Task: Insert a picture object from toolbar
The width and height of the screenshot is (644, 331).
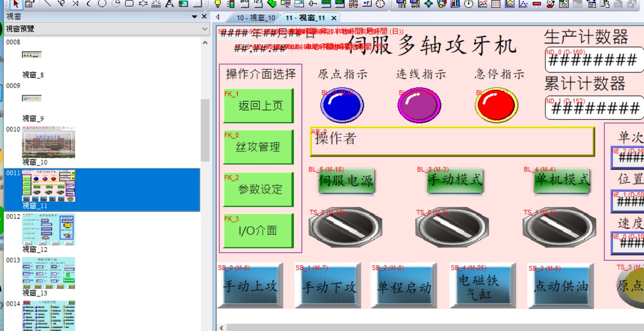Action: pyautogui.click(x=184, y=3)
